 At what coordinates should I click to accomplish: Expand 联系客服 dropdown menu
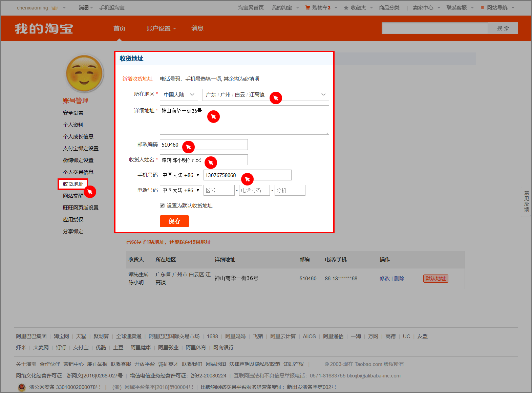472,8
